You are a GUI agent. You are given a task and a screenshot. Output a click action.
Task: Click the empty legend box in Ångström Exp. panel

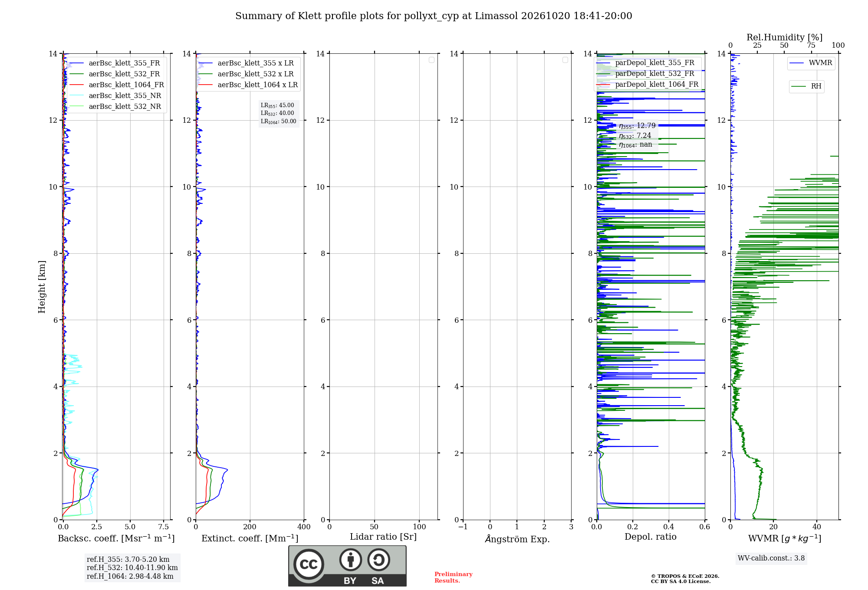pos(565,60)
